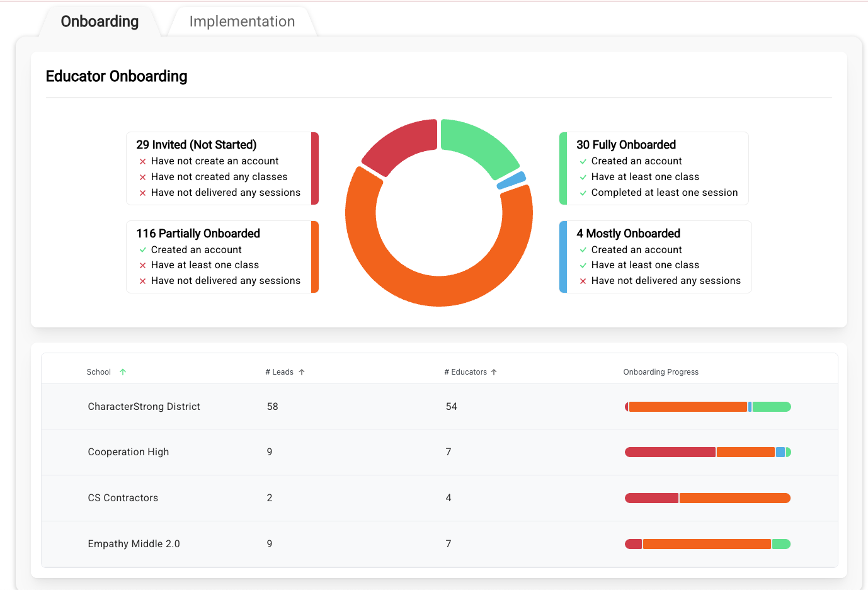Click the Onboarding Progress column header

pyautogui.click(x=661, y=372)
